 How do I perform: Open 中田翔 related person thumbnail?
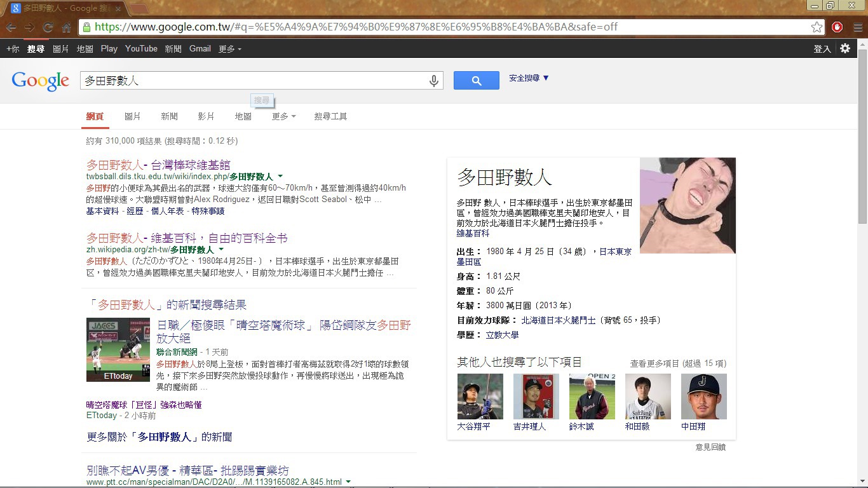point(703,396)
